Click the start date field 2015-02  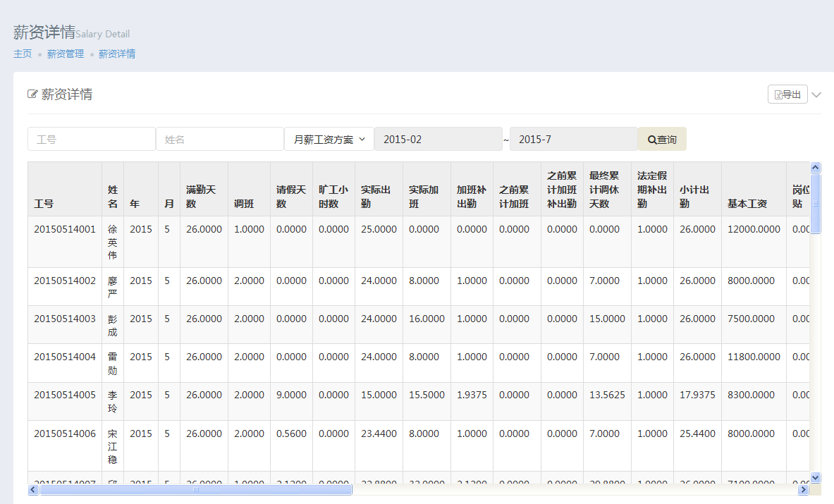[439, 140]
